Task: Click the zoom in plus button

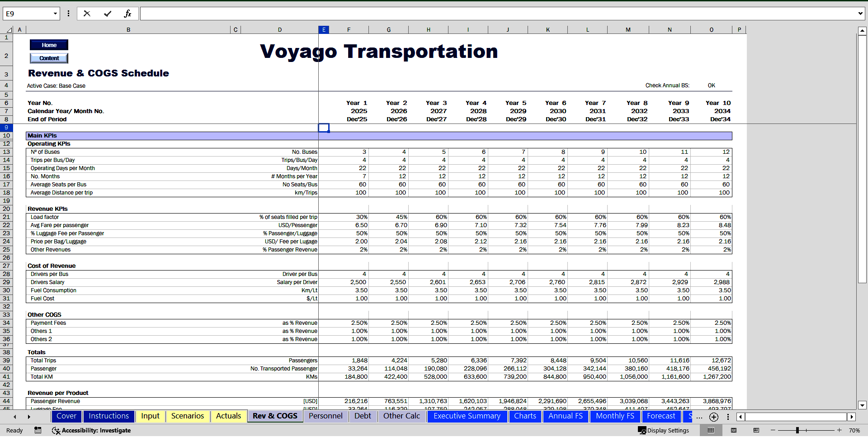Action: coord(840,430)
